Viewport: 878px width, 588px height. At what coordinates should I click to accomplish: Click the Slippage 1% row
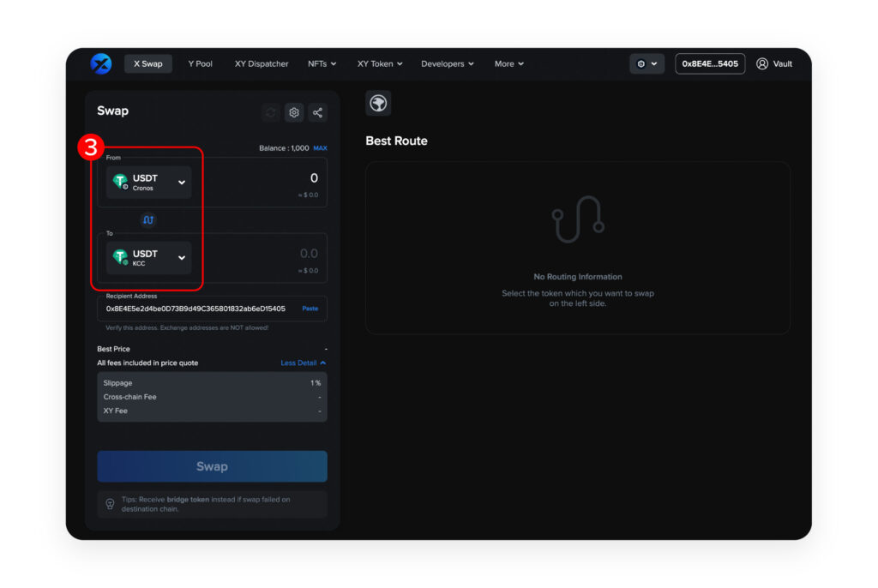point(213,383)
